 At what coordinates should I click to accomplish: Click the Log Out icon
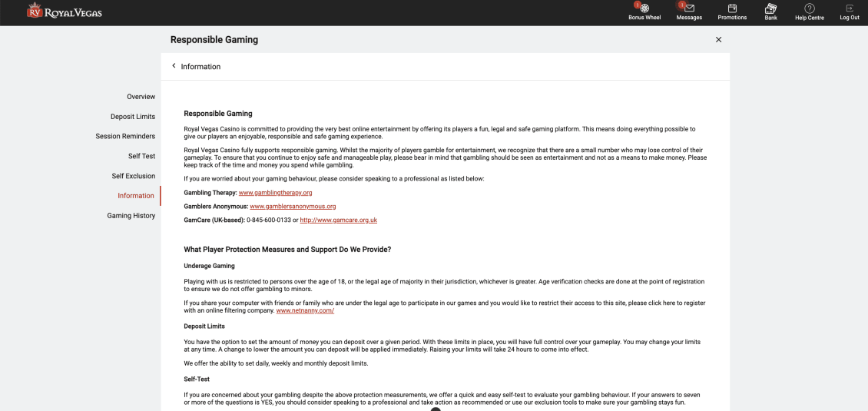coord(849,8)
